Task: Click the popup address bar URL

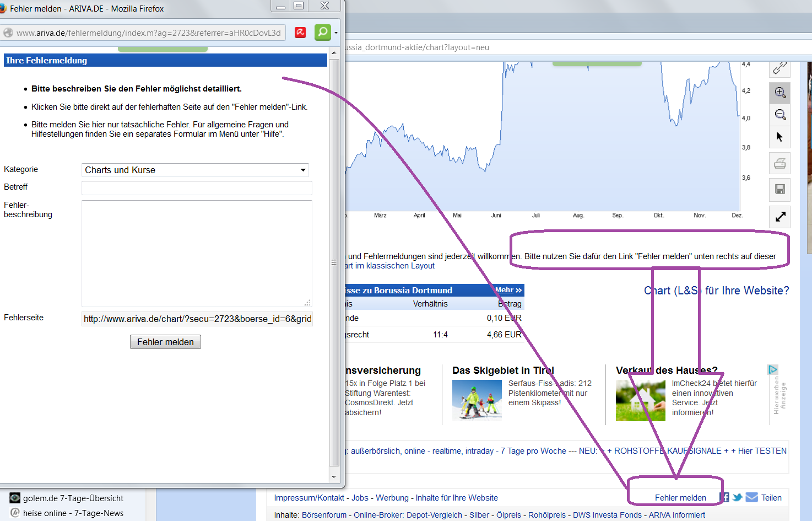Action: [x=149, y=33]
